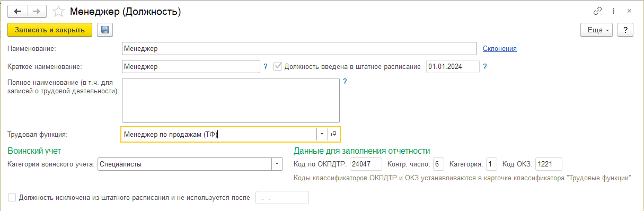Open help with the question mark button

626,30
